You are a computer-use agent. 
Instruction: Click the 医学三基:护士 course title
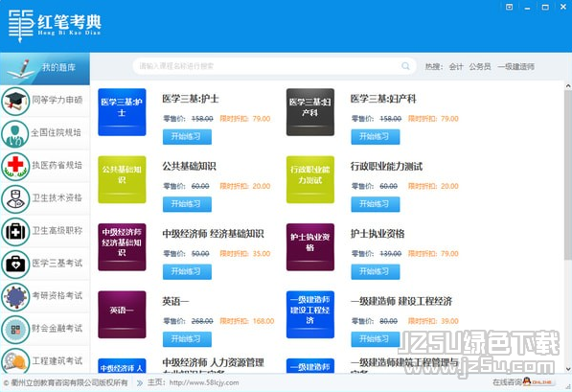[x=191, y=99]
